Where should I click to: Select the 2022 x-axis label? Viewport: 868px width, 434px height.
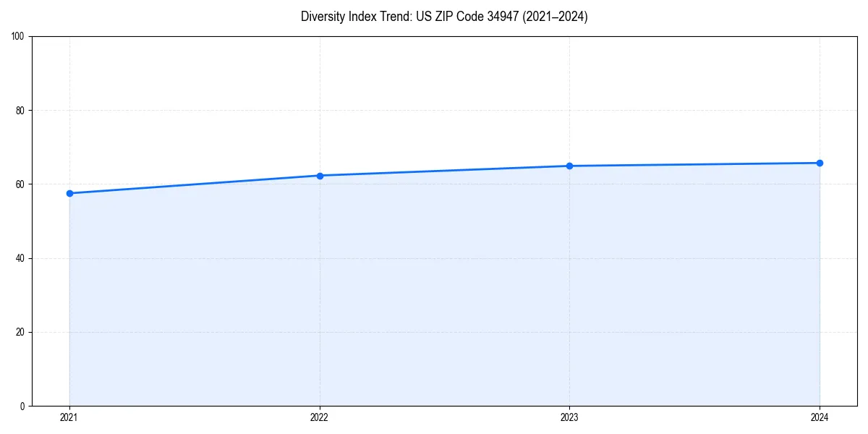319,417
